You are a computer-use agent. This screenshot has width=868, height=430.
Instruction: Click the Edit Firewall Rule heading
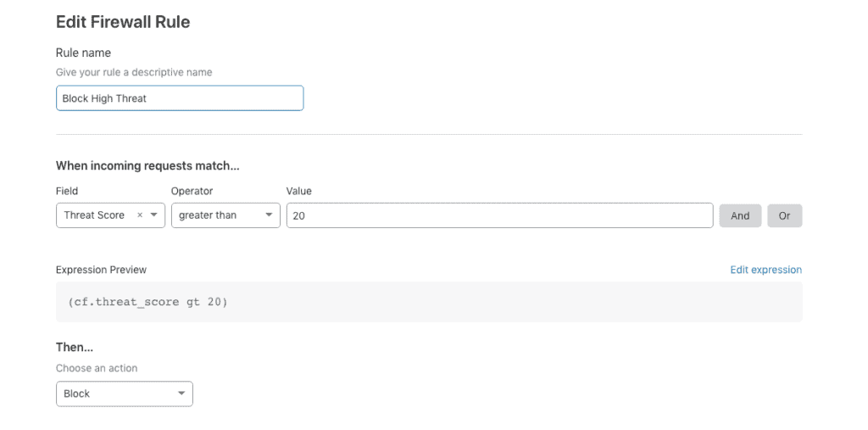(123, 22)
